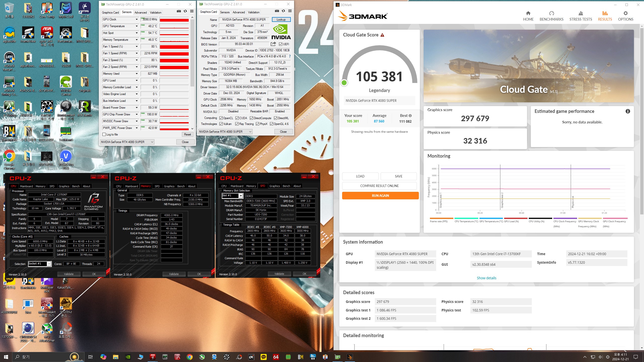Open RTX Remix desktop icon
The image size is (644, 362).
click(x=85, y=109)
